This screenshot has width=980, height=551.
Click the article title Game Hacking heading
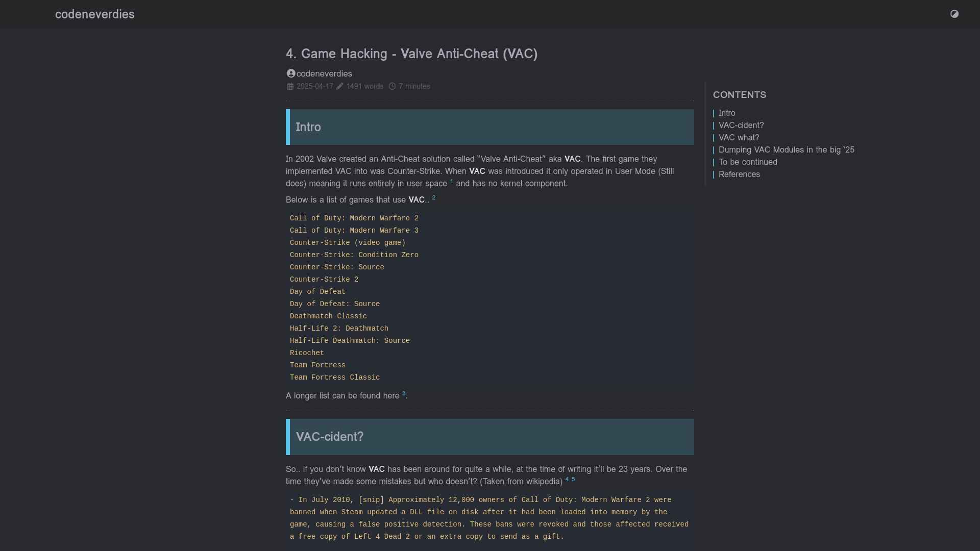click(x=411, y=54)
